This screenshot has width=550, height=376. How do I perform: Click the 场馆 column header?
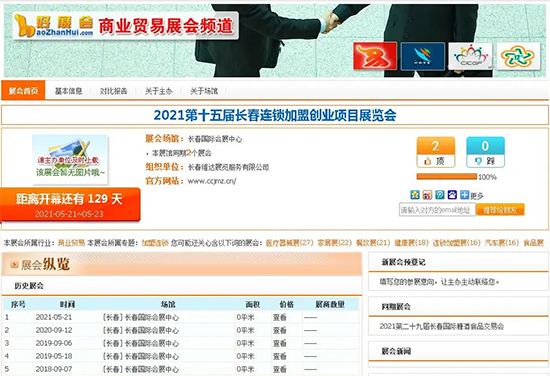pyautogui.click(x=168, y=304)
